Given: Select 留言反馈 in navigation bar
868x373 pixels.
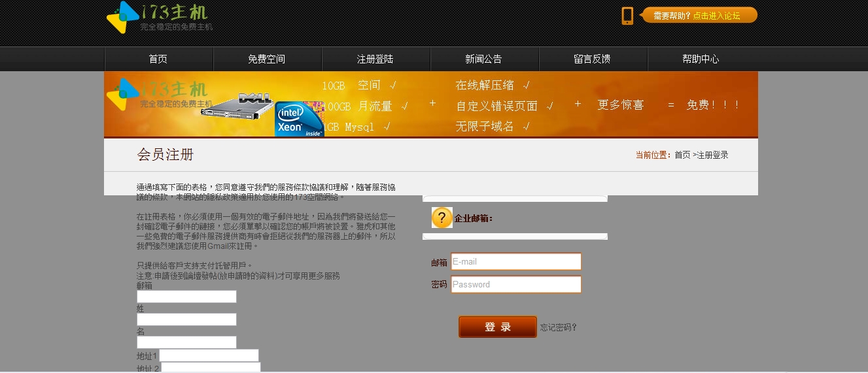Looking at the screenshot, I should coord(593,59).
